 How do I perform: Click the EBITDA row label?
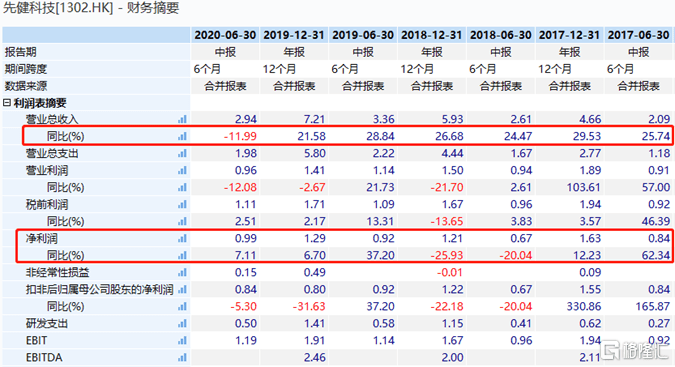click(x=44, y=358)
